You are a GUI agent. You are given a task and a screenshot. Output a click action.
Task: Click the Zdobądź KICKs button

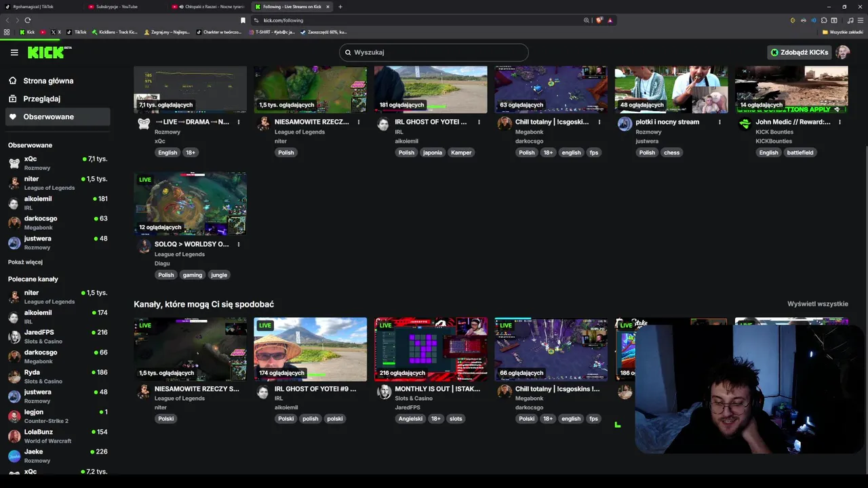coord(799,52)
